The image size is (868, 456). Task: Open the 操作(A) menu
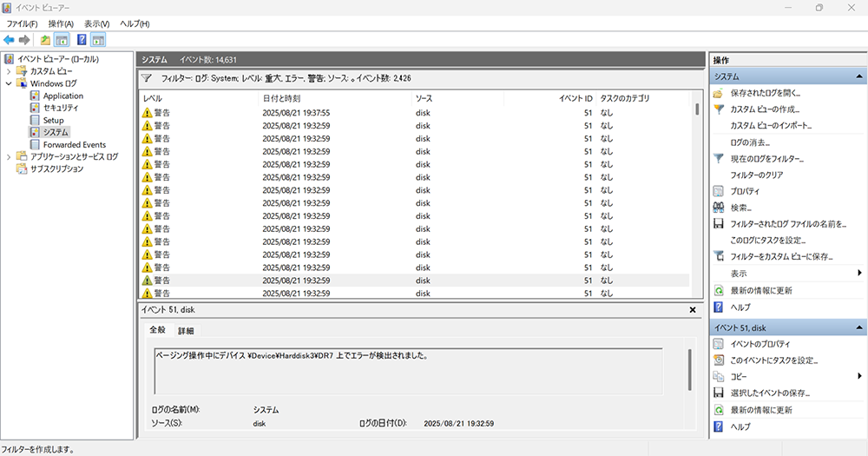(61, 23)
